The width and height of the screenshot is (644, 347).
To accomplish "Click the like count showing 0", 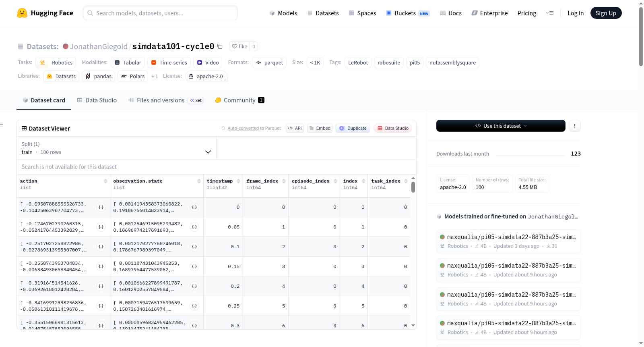I will click(x=254, y=46).
